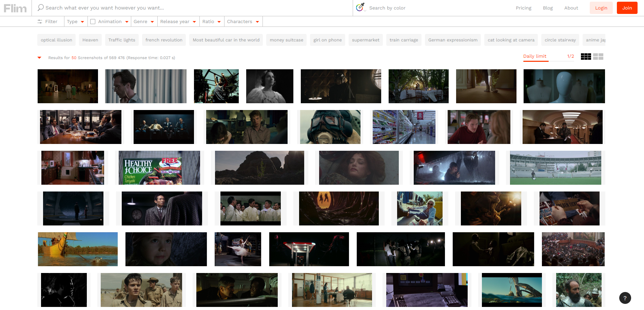Viewport: 644px width, 310px height.
Task: Open the black-and-white woman portrait thumbnail
Action: click(x=270, y=86)
